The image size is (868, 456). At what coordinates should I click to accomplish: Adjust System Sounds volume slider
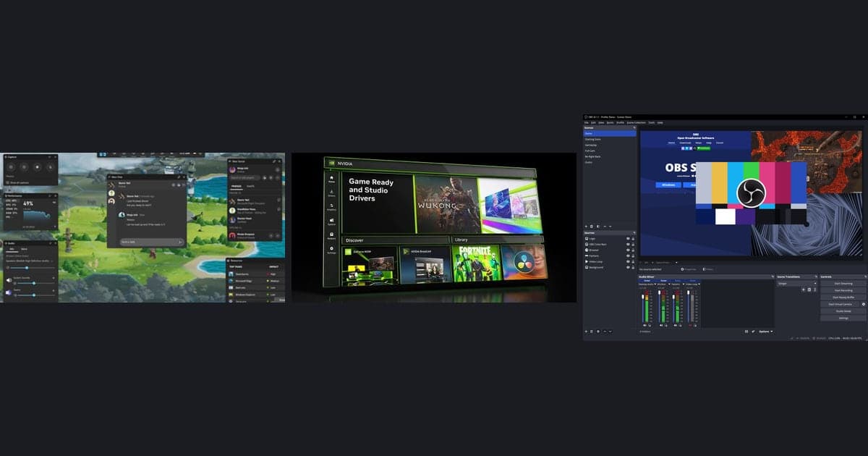click(x=34, y=283)
